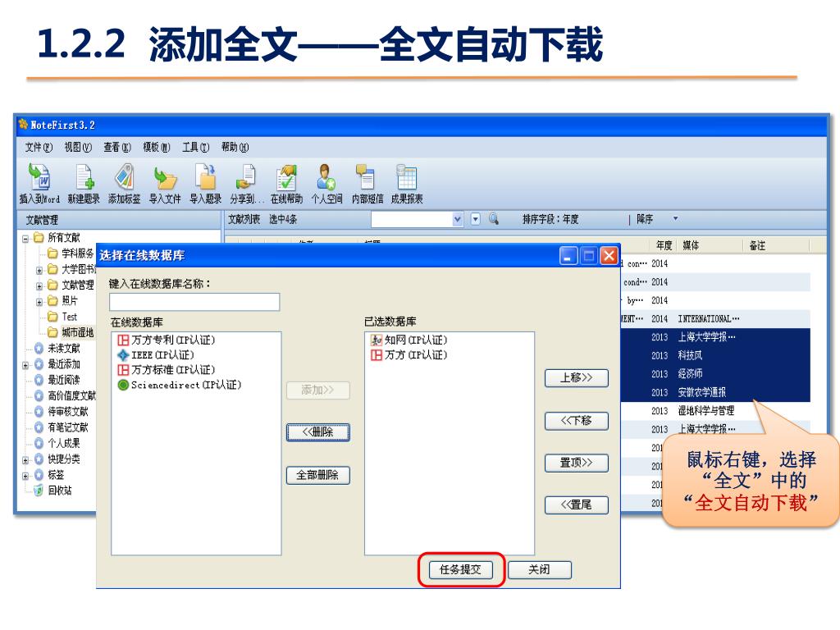Select the 学科服务 folder
This screenshot has width=840, height=630.
71,253
